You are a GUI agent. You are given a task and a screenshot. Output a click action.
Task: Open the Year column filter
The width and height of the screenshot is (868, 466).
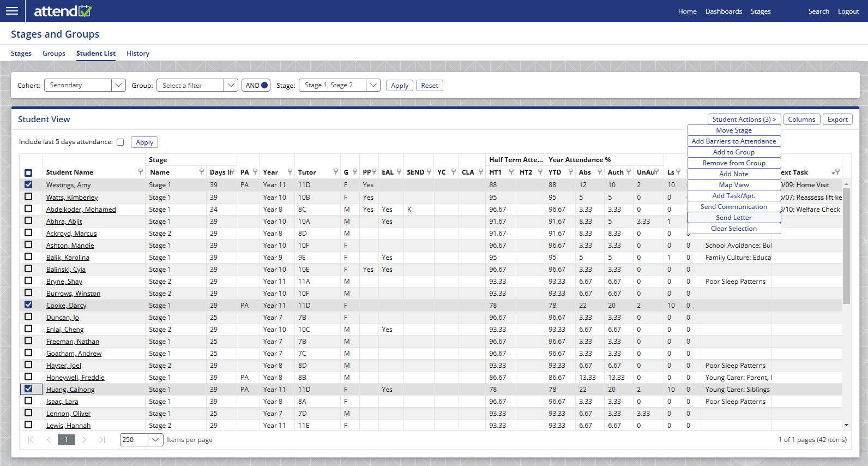tap(290, 172)
